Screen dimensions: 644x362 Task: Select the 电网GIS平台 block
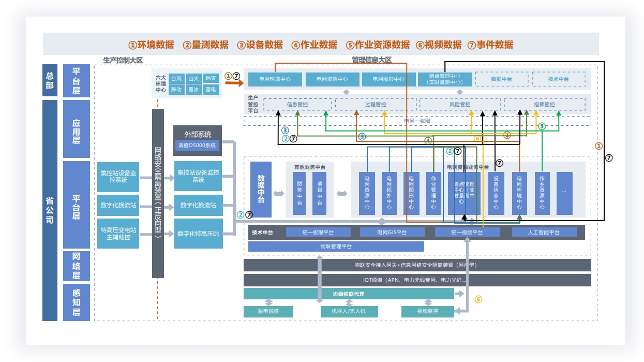(x=392, y=233)
